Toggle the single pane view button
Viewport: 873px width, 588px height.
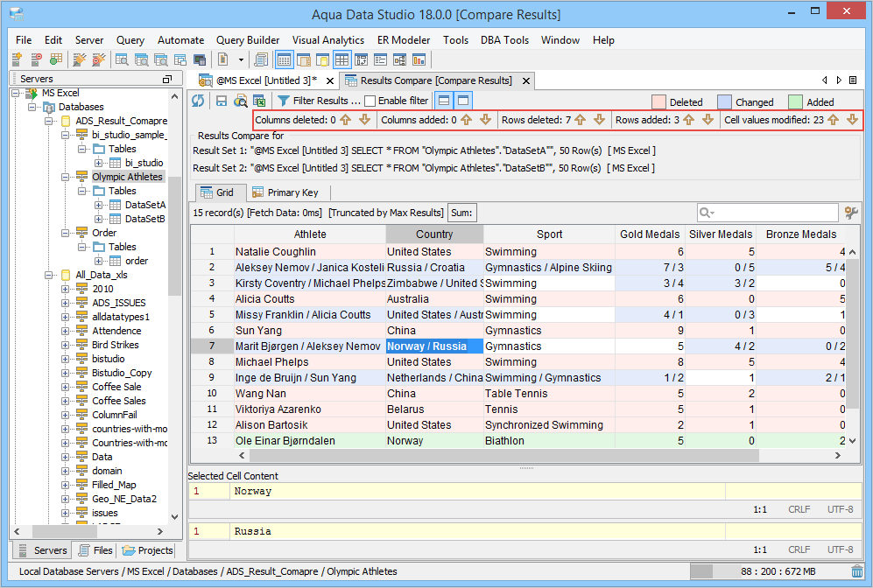[x=462, y=101]
